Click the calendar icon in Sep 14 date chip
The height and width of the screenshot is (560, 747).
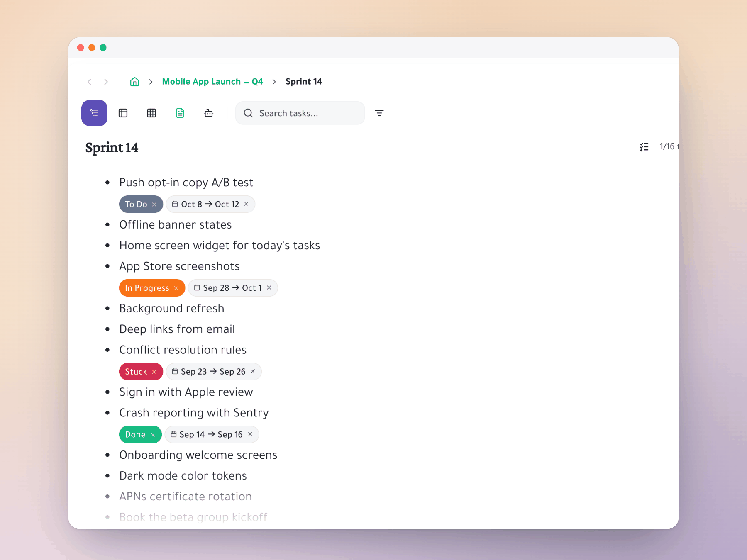pos(173,435)
